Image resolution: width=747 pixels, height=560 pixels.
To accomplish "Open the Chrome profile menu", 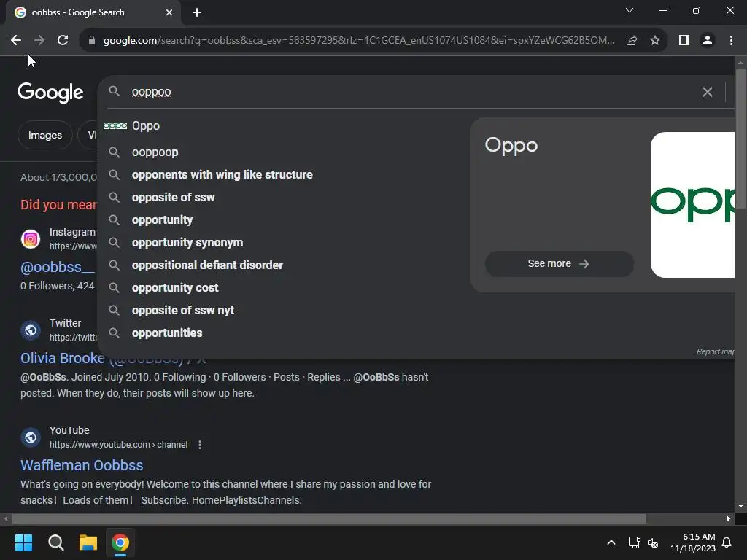I will (708, 41).
